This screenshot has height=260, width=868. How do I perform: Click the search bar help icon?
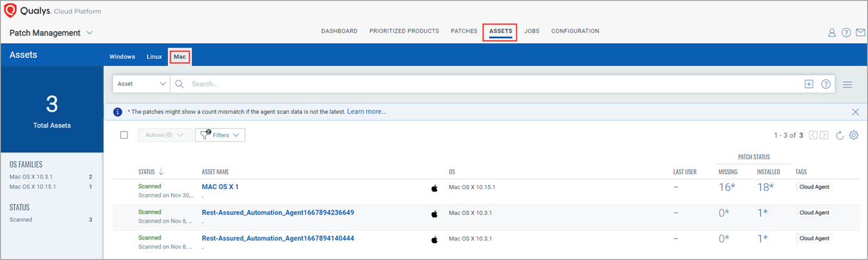click(x=825, y=84)
